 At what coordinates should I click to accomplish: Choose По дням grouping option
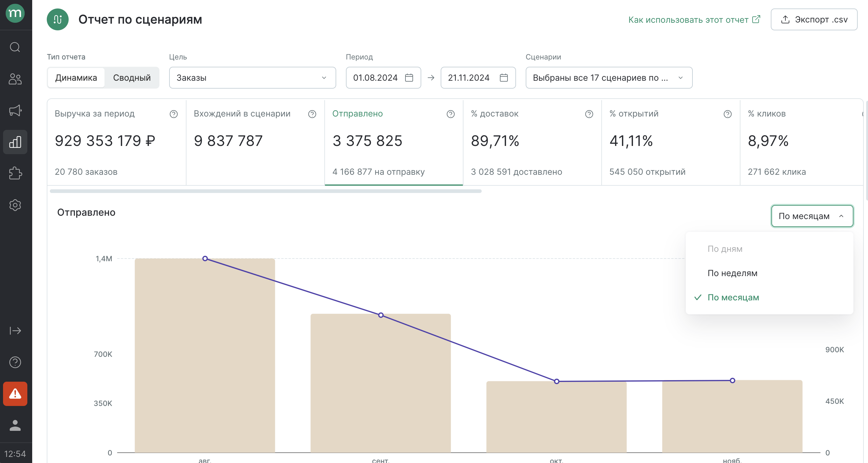point(770,249)
